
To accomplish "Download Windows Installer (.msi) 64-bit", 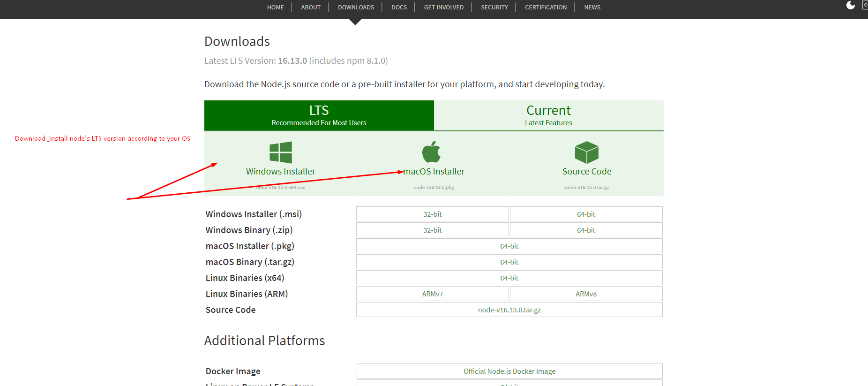I will coord(586,214).
